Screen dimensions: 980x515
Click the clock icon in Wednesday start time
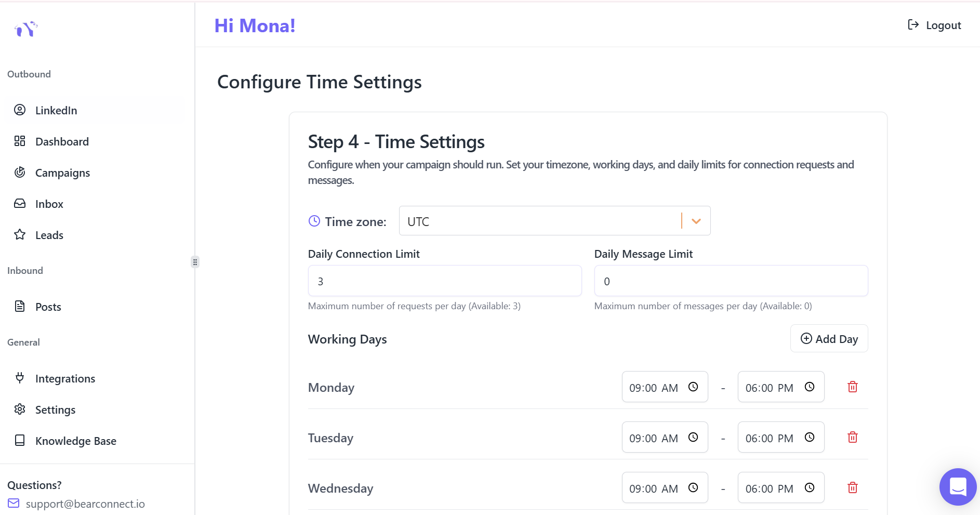coord(693,487)
